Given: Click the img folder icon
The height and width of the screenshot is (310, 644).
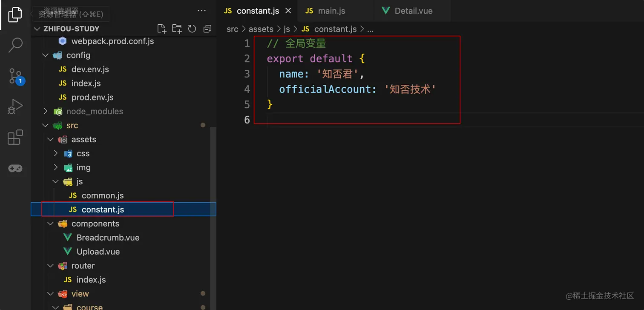Looking at the screenshot, I should (x=68, y=167).
